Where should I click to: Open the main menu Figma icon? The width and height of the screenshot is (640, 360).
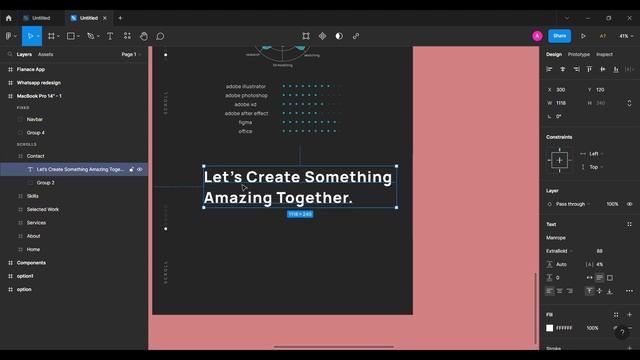pos(9,36)
